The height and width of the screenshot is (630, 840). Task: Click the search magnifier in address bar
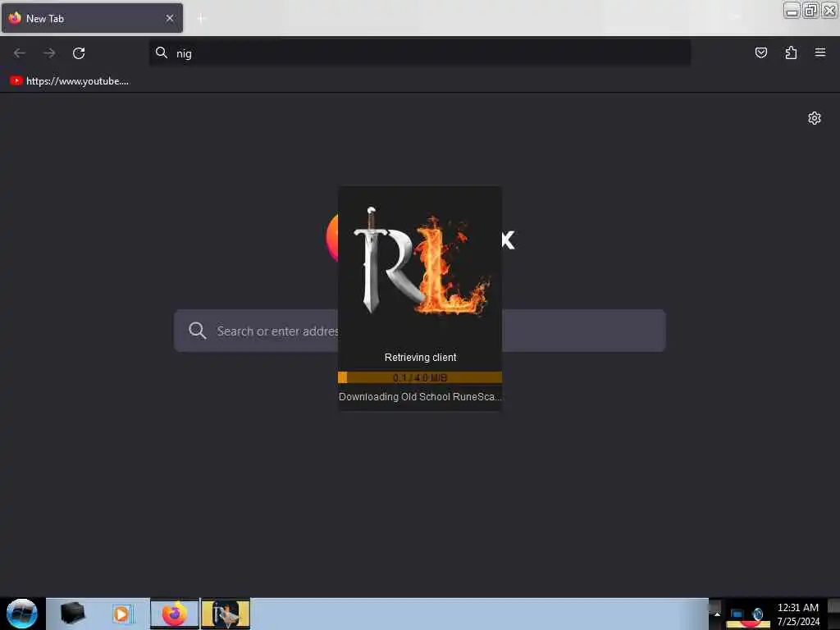tap(162, 52)
